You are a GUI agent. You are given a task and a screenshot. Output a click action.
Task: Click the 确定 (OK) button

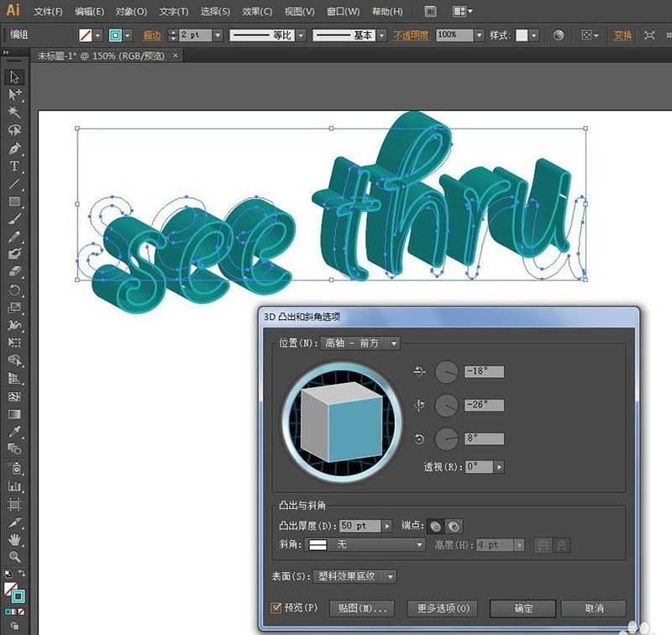[522, 608]
